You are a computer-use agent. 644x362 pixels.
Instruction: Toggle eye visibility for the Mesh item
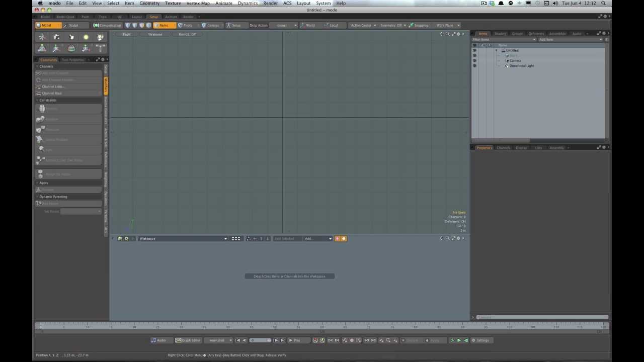(474, 55)
